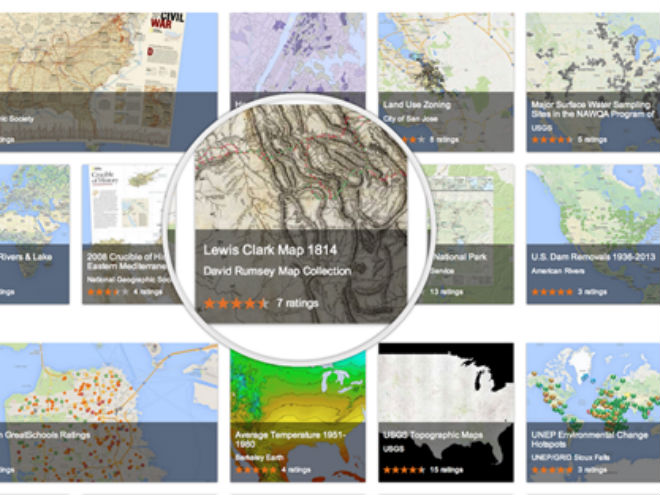660x495 pixels.
Task: Click the stars on U.S. Dam Removals card
Action: [552, 291]
